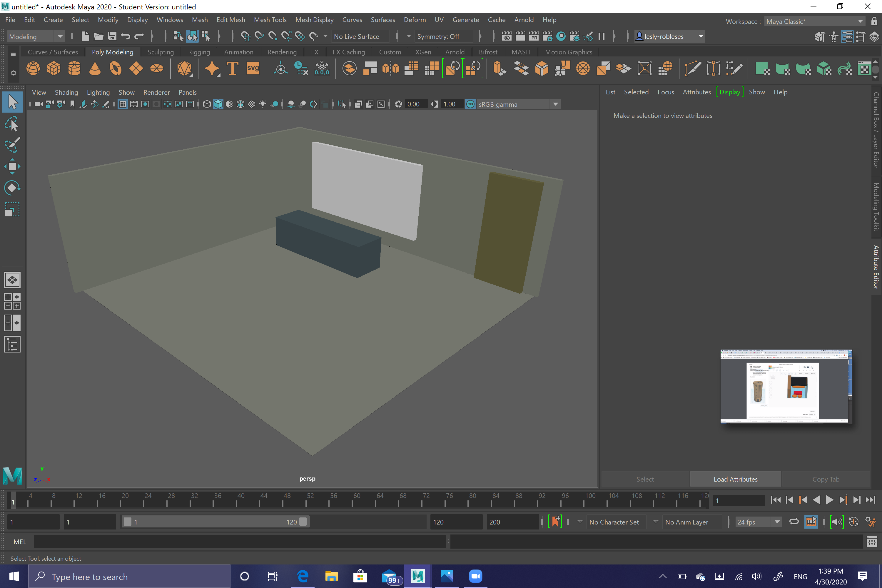Image resolution: width=882 pixels, height=588 pixels.
Task: Toggle the color management ON button
Action: click(x=470, y=104)
